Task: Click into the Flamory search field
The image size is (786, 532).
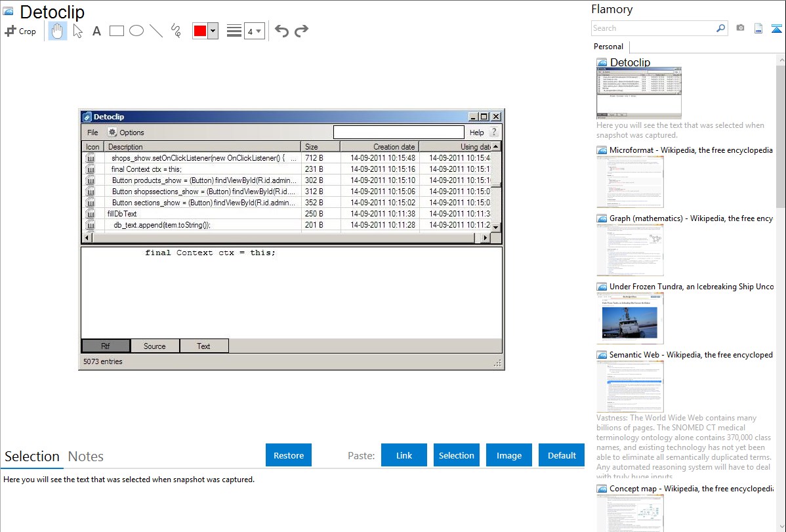Action: click(653, 28)
